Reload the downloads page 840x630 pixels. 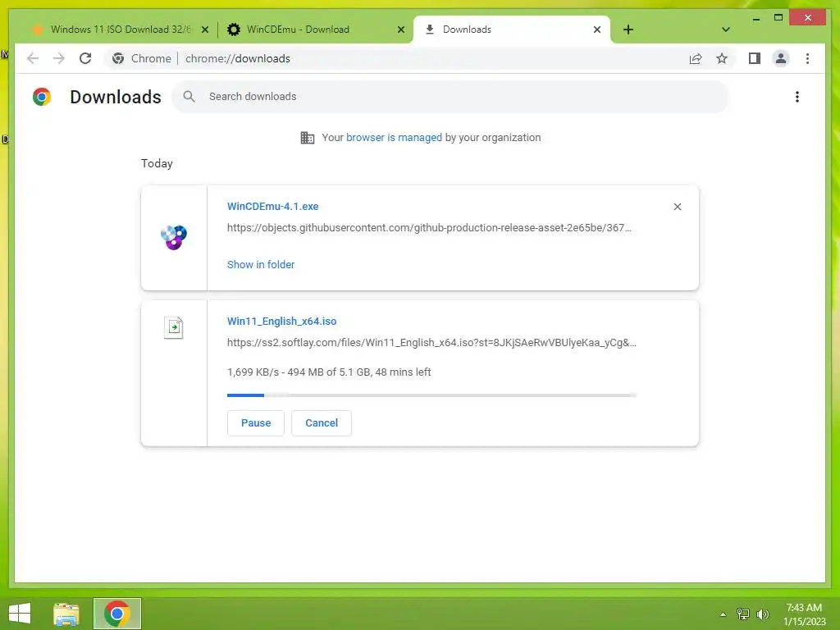[85, 58]
